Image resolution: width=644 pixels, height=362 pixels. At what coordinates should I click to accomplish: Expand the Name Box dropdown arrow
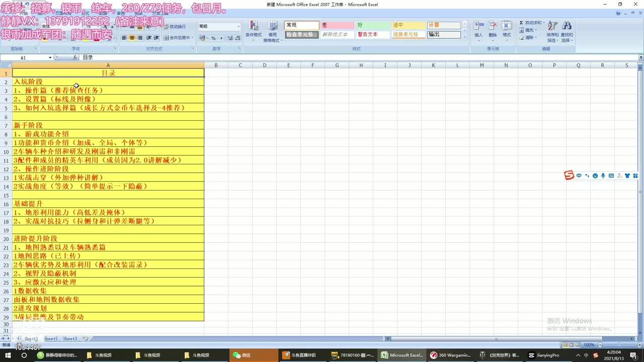50,58
